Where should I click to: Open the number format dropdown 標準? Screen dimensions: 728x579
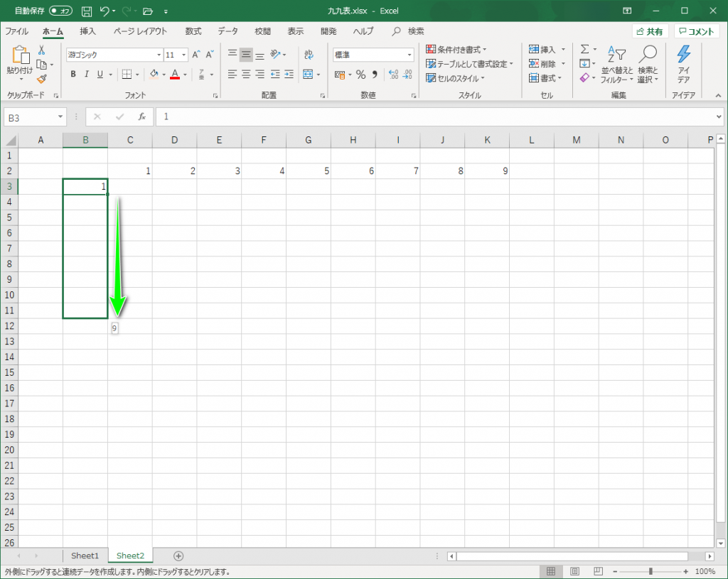coord(409,55)
